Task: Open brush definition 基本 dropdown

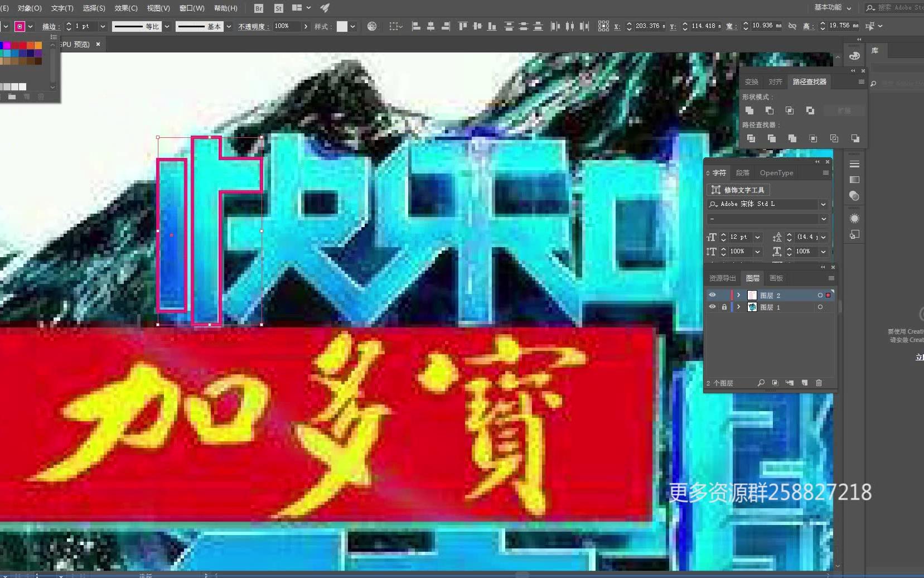Action: pyautogui.click(x=229, y=26)
